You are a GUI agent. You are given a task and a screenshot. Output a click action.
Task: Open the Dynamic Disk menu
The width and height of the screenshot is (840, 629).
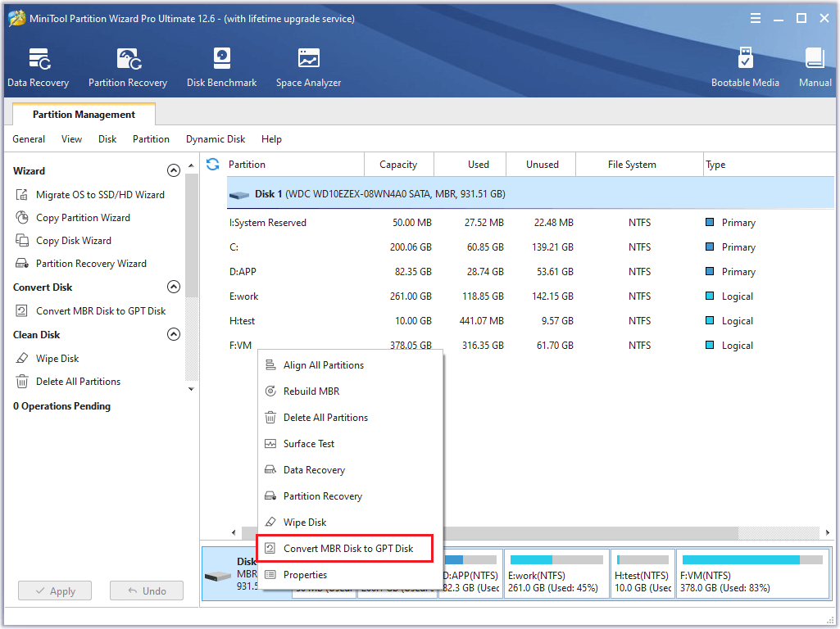(x=216, y=139)
